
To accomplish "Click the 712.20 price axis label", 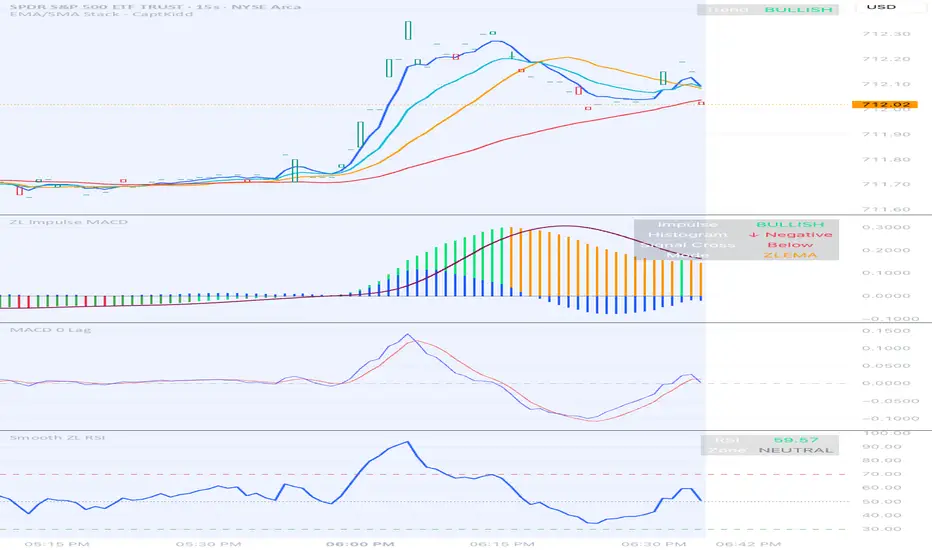I will [886, 59].
